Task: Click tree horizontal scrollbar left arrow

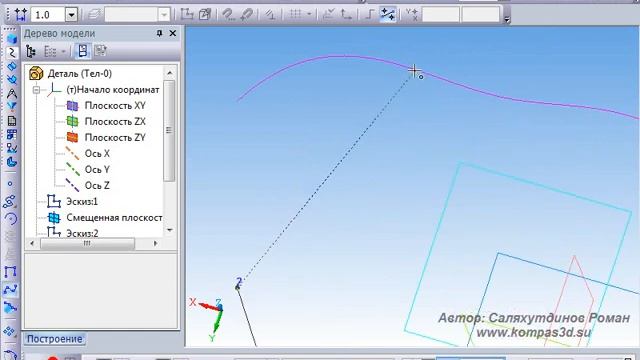Action: pyautogui.click(x=32, y=243)
